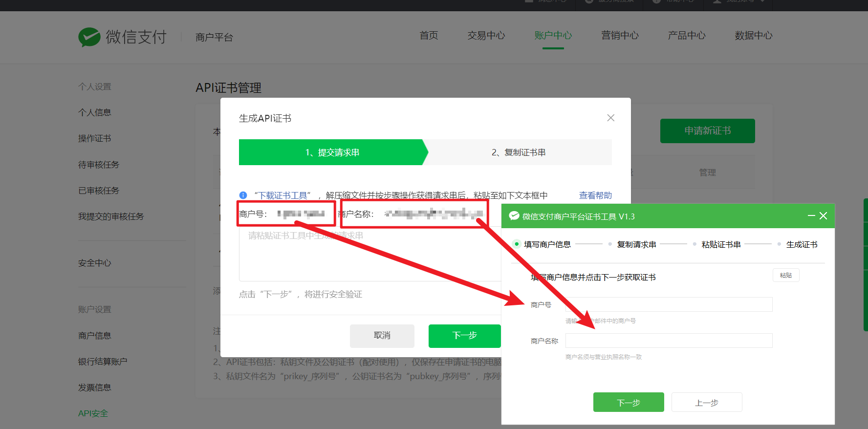Click the WeChat Pay logo icon

[x=89, y=37]
